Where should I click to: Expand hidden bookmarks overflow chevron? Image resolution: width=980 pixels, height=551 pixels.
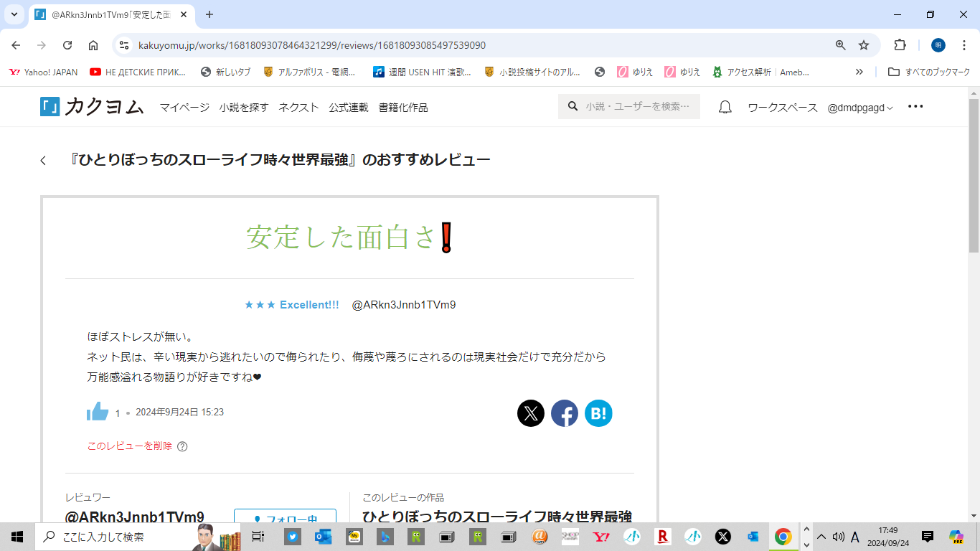pos(859,72)
